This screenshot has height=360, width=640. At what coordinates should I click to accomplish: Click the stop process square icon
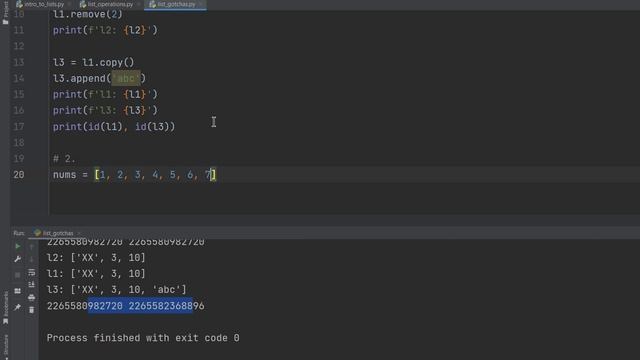point(18,275)
